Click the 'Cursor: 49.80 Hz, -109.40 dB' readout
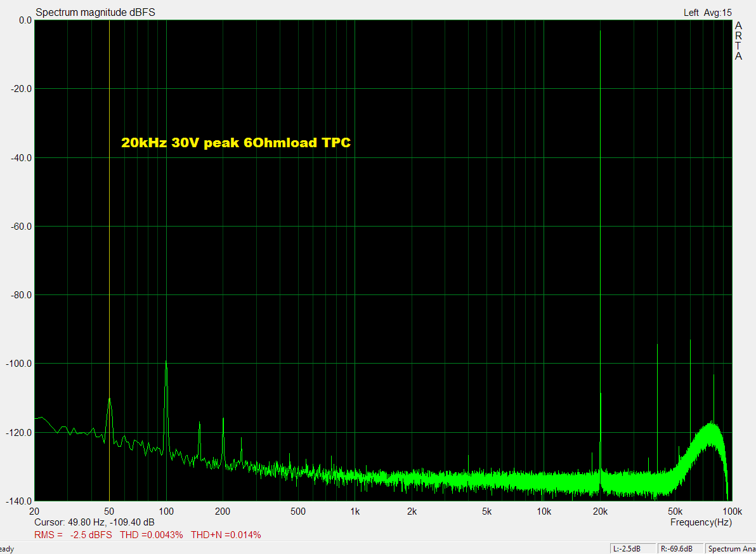 (x=94, y=522)
